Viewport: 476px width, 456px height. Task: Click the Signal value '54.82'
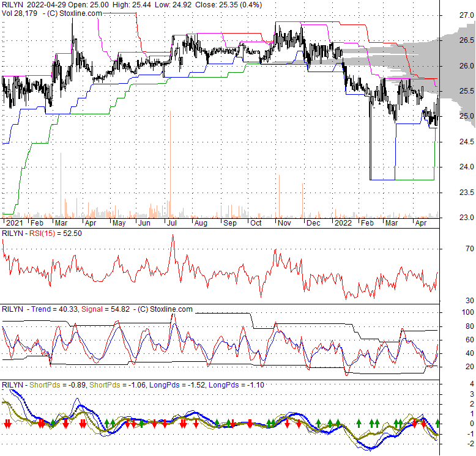click(x=120, y=309)
